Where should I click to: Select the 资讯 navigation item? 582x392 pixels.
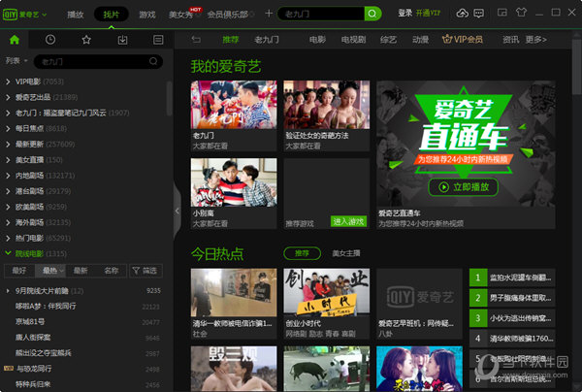pyautogui.click(x=510, y=40)
